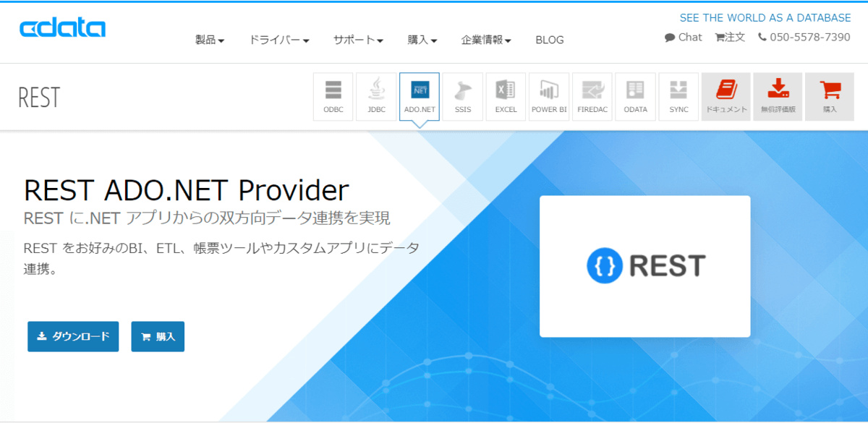The height and width of the screenshot is (423, 868).
Task: Select the Power BI connector icon
Action: pos(549,97)
